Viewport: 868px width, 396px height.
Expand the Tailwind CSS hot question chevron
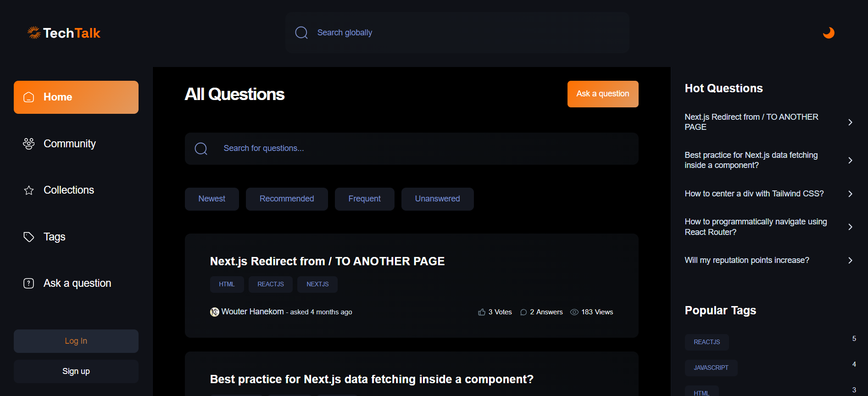(x=850, y=194)
